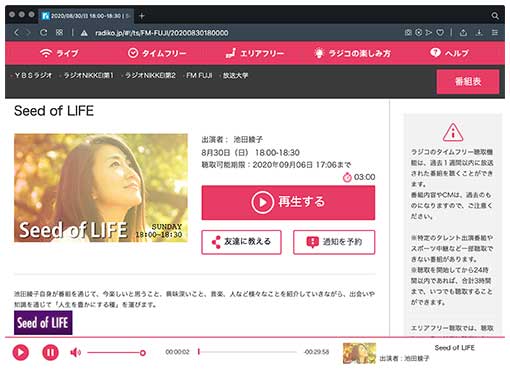Click the 通知を予約 notification button
Screen dimensions: 510x372
point(334,242)
